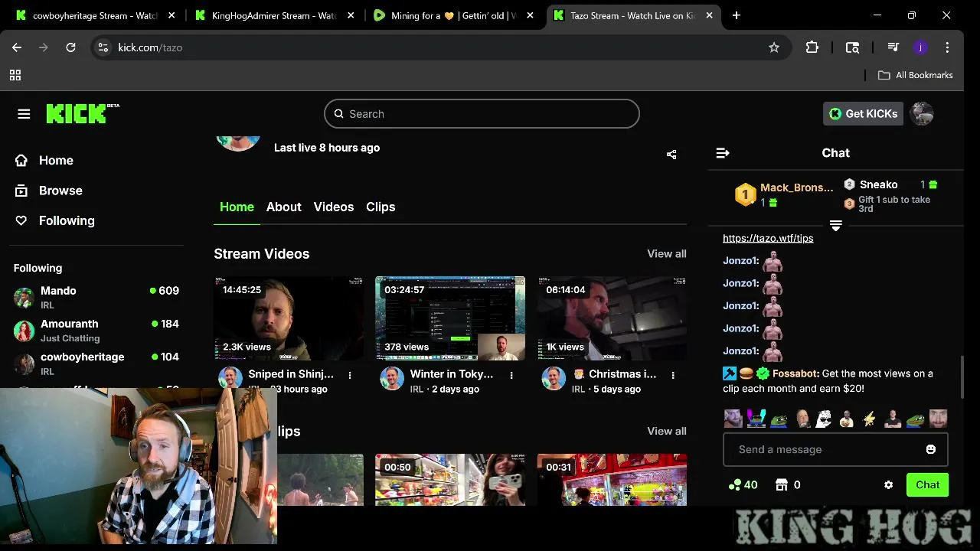Image resolution: width=980 pixels, height=551 pixels.
Task: Open the Winter in Toky... video title
Action: click(452, 374)
